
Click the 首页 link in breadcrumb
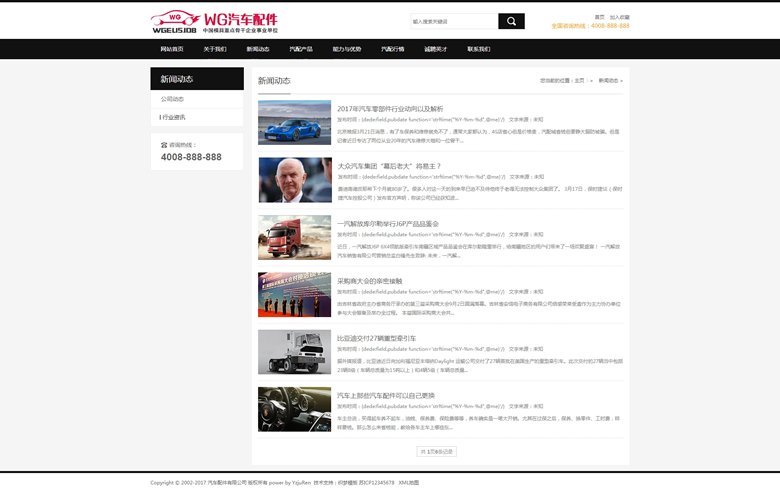click(579, 80)
